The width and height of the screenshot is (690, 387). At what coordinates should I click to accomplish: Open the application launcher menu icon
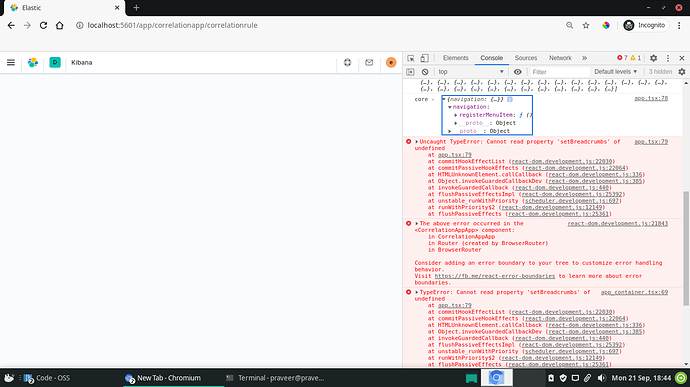[x=9, y=378]
